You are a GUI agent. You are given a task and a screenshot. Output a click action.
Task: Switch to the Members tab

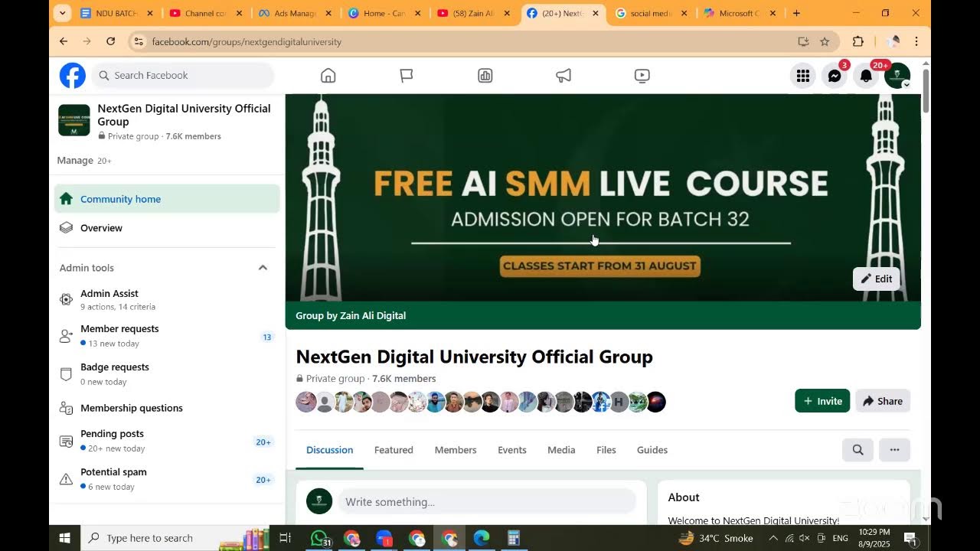pyautogui.click(x=456, y=450)
